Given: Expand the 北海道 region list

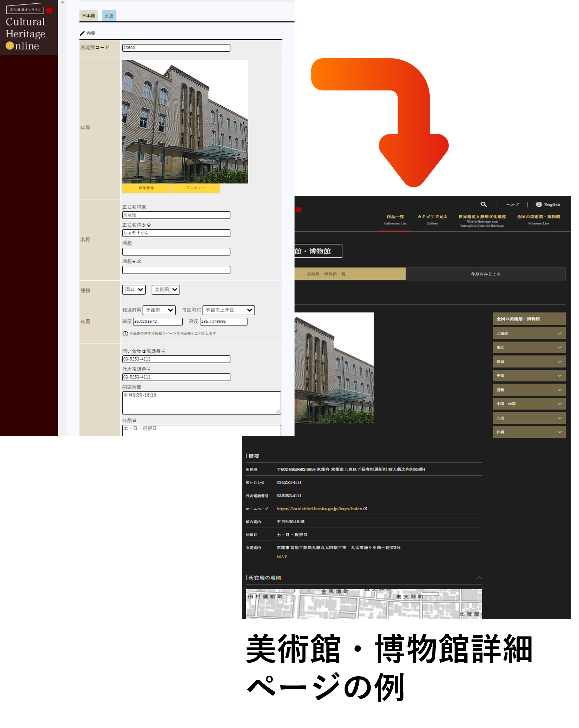Looking at the screenshot, I should (559, 333).
